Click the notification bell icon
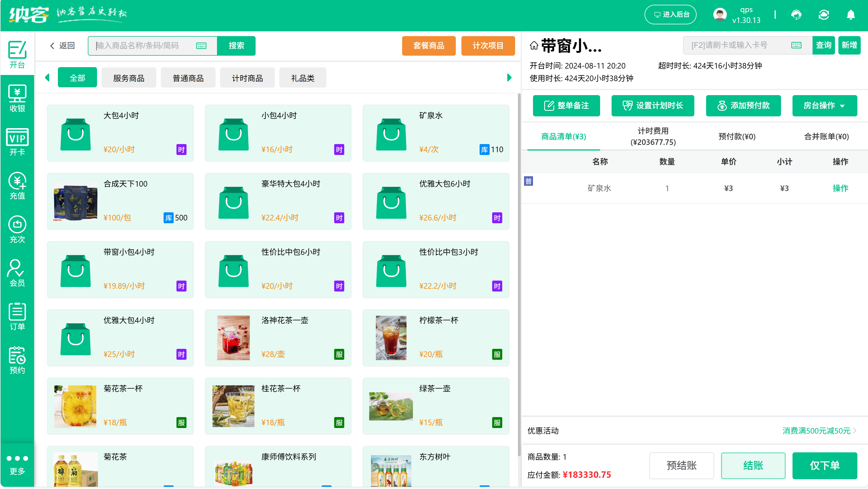The height and width of the screenshot is (489, 868). click(x=850, y=15)
